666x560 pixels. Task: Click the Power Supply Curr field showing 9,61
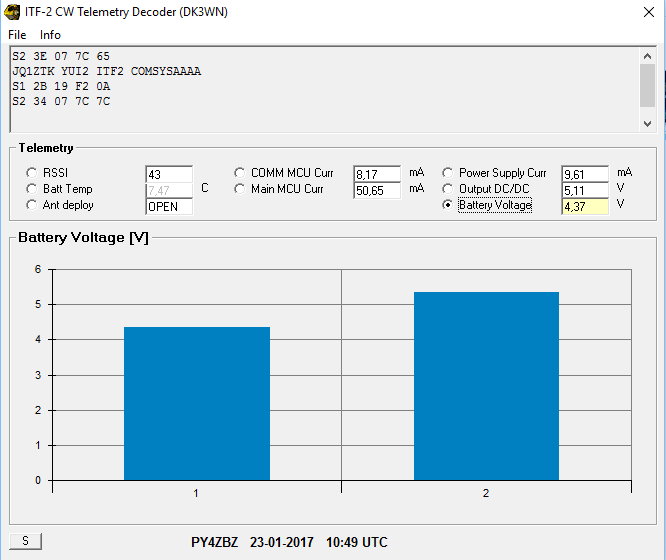585,174
